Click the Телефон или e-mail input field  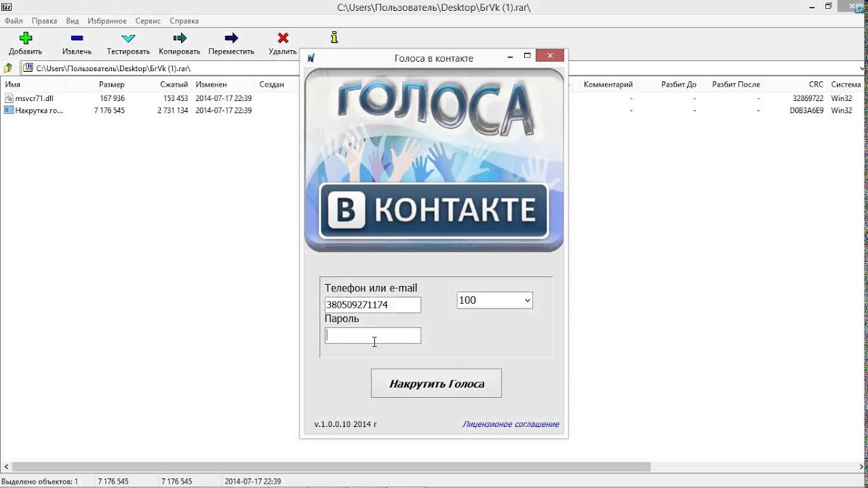point(372,305)
